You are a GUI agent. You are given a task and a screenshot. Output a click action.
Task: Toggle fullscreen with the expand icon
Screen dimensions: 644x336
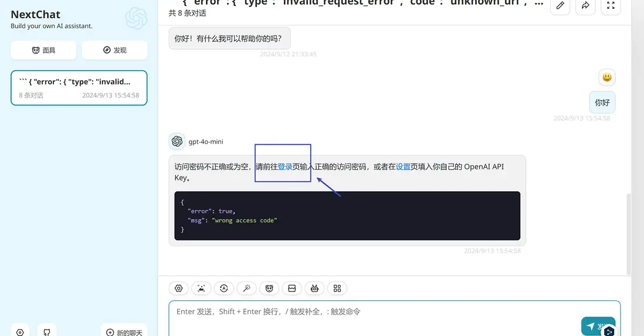pyautogui.click(x=611, y=5)
